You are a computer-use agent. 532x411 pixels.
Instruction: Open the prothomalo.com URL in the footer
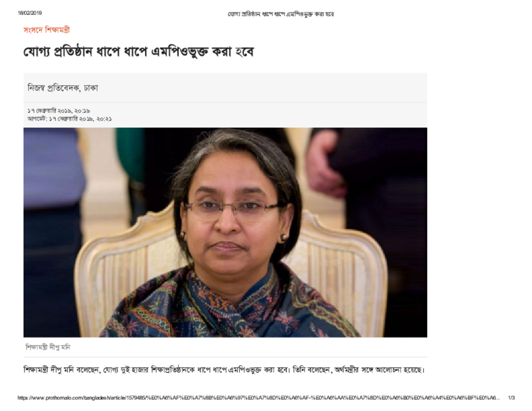(x=259, y=398)
